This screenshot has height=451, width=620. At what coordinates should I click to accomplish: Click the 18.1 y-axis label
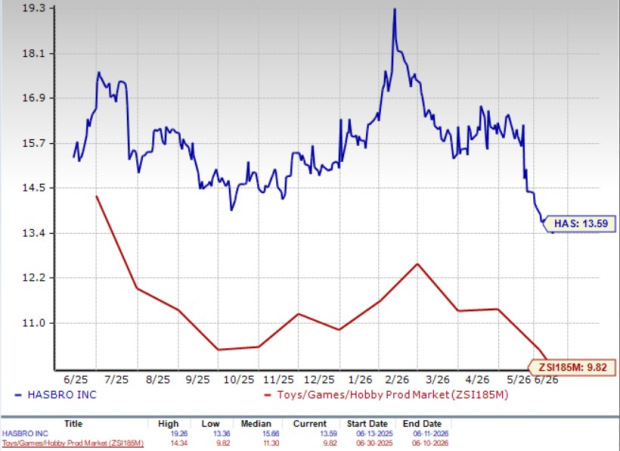33,53
